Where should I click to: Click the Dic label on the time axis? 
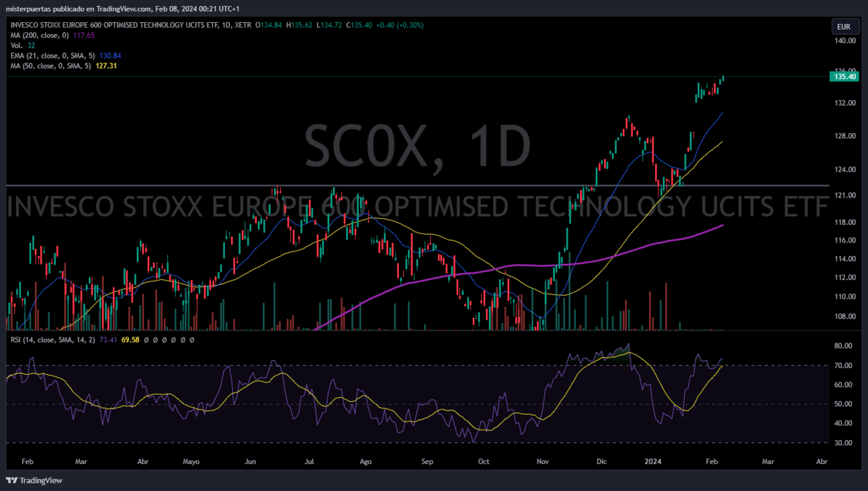click(601, 462)
